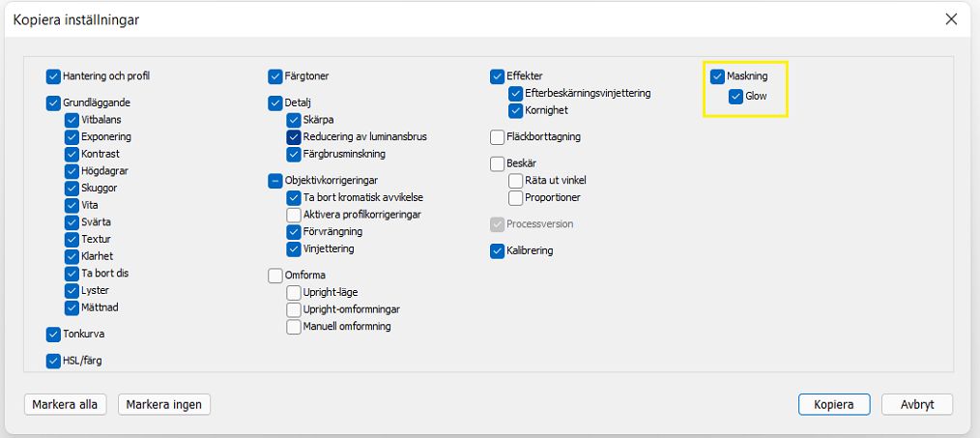
Task: Enable Räta ut vinkel option
Action: [515, 181]
